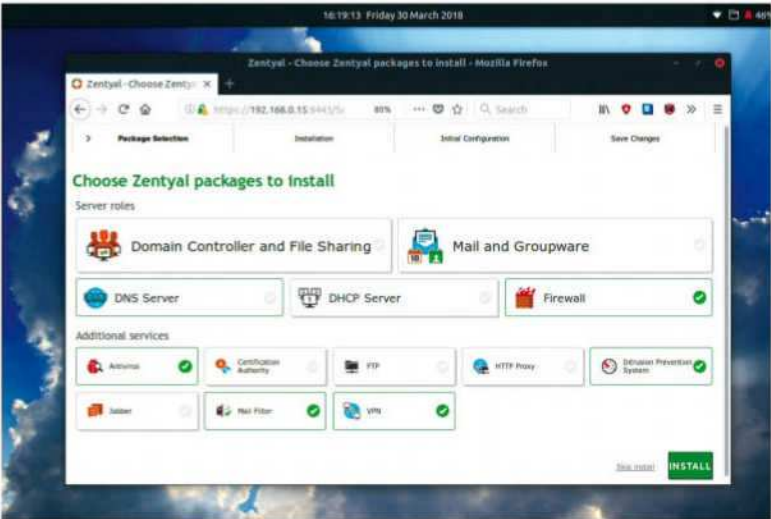Enable the HTTP Proxy checkmark
Image resolution: width=771 pixels, height=519 pixels.
(570, 366)
